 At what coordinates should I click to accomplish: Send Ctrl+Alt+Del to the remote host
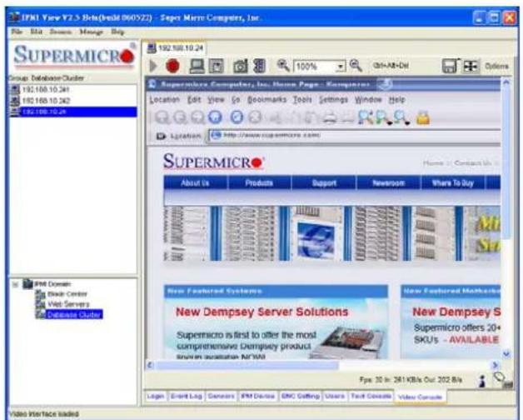coord(391,66)
